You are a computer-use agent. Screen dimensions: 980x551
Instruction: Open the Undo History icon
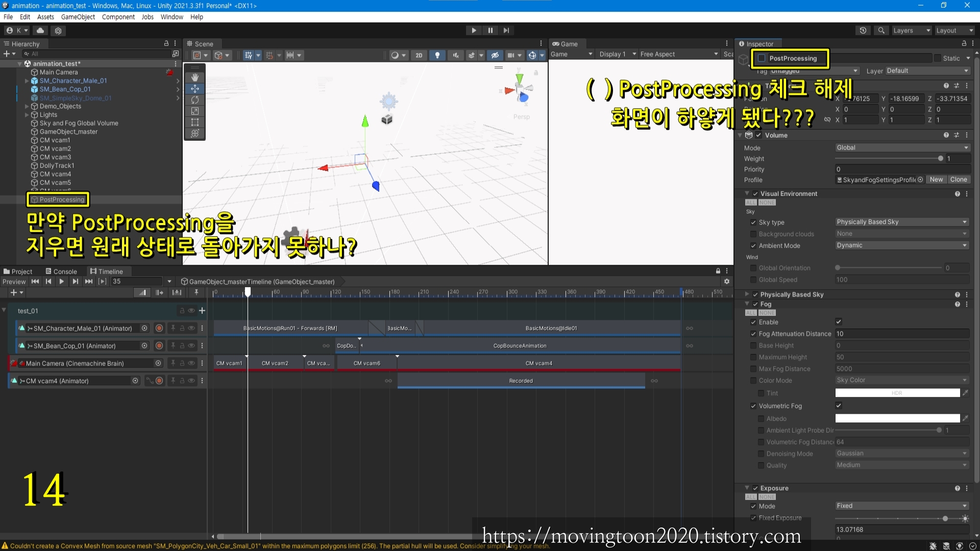(x=863, y=31)
